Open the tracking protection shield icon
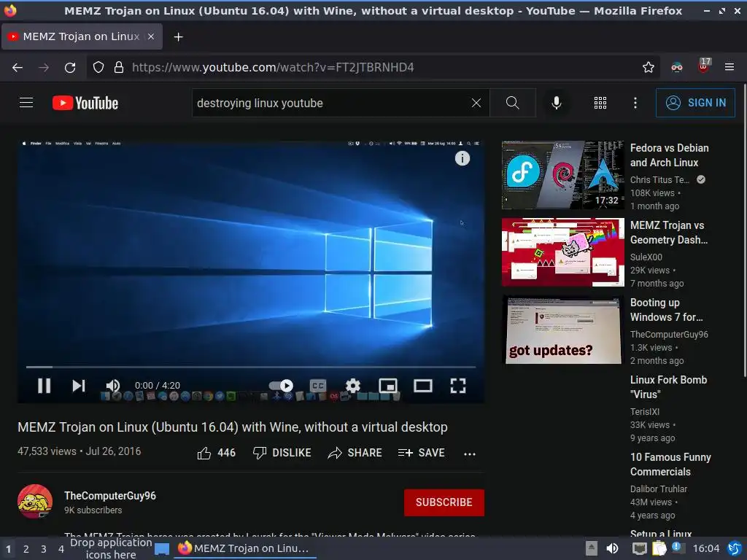The height and width of the screenshot is (560, 747). tap(98, 67)
